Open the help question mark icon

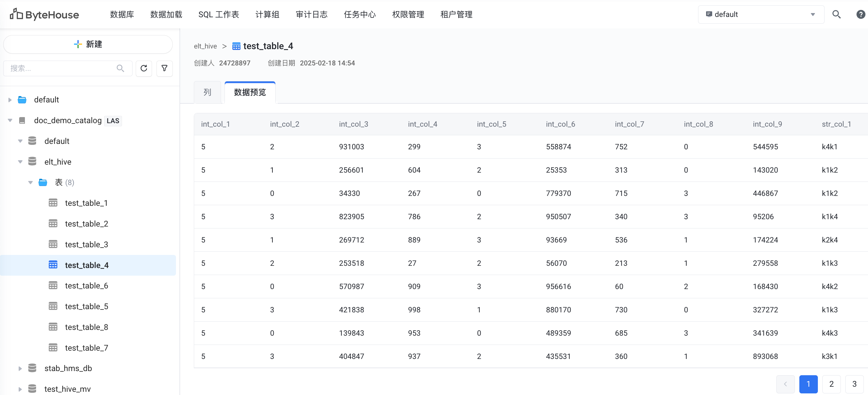(861, 14)
